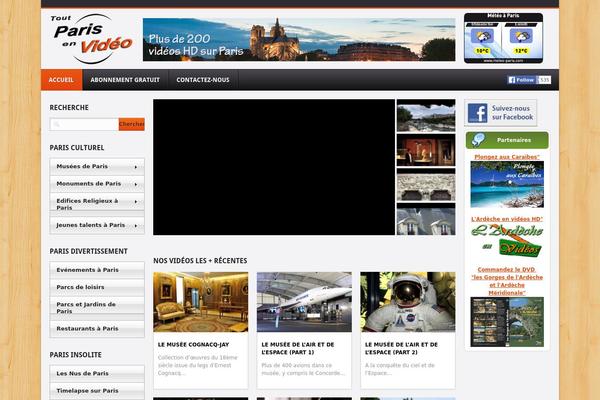Click the Facebook icon in Suivez-nous box
600x400 pixels.
[477, 113]
